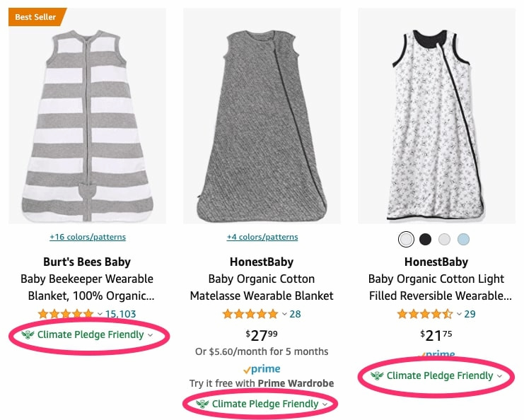524x420 pixels.
Task: Click Climate Pledge leaf icon under Matelasse blanket
Action: [202, 404]
